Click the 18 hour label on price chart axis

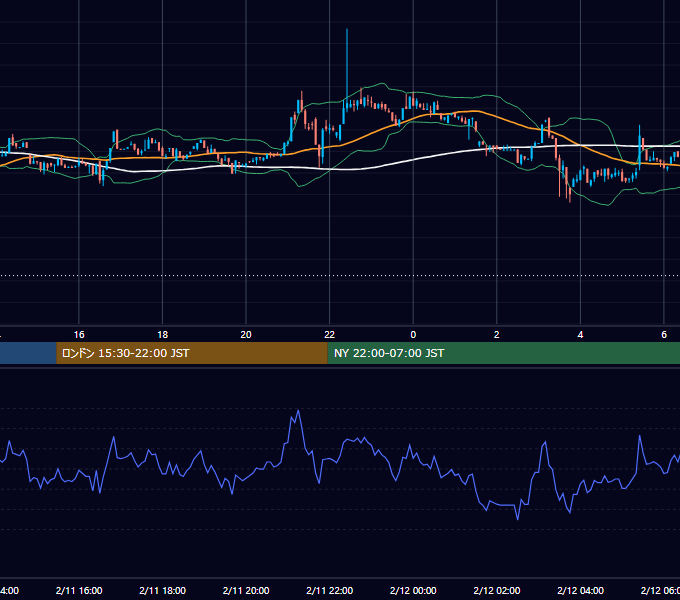(x=163, y=335)
